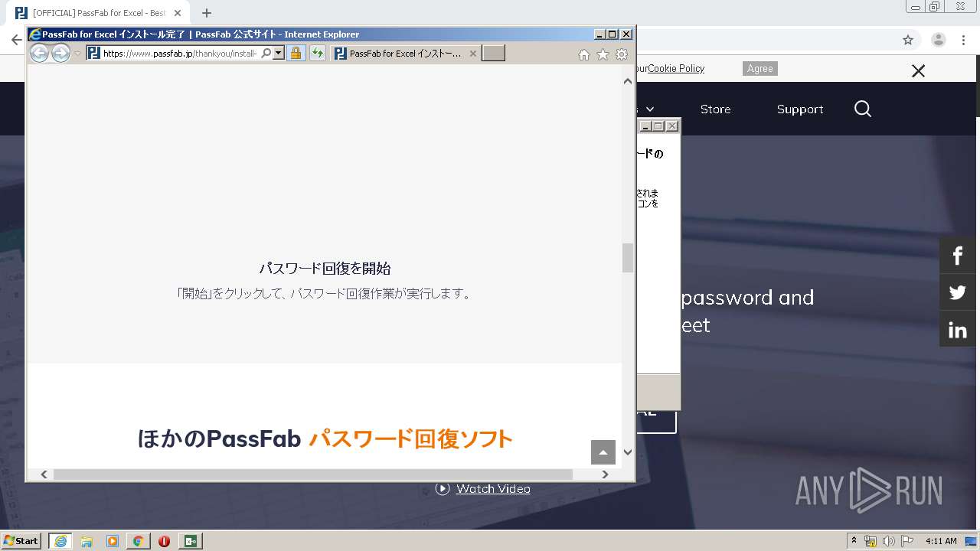Open media player taskbar icon
Screen dimensions: 980x551
(x=113, y=541)
